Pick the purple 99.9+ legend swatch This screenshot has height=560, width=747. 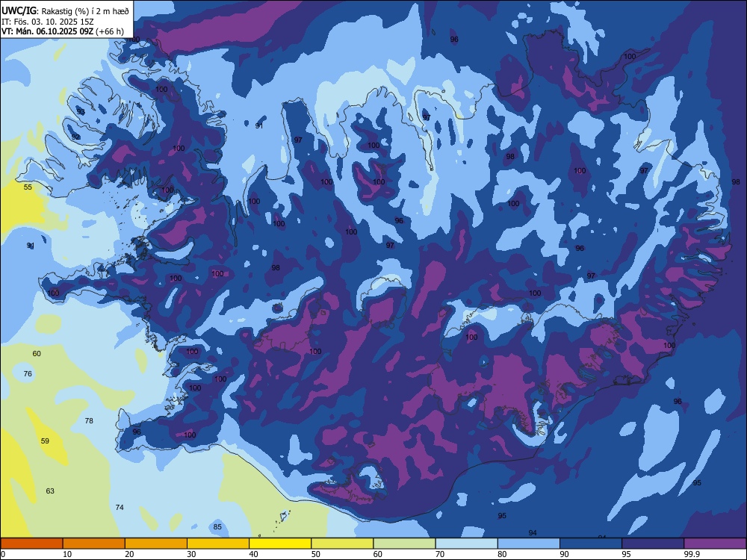(x=715, y=544)
